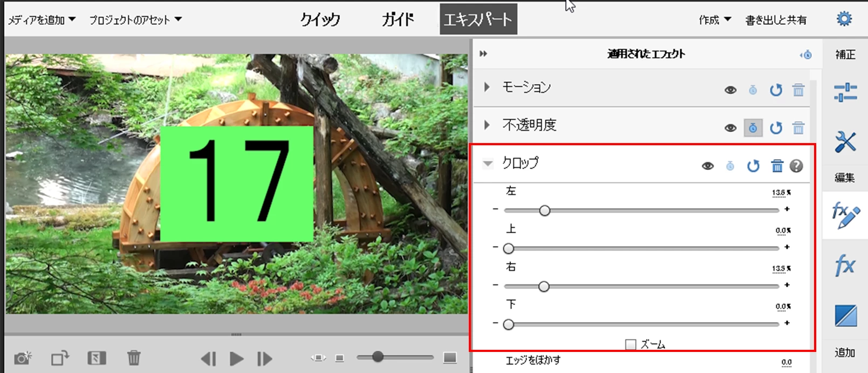Screen dimensions: 868x373
Task: Collapse the applied effects panel with double-arrow icon
Action: point(483,53)
